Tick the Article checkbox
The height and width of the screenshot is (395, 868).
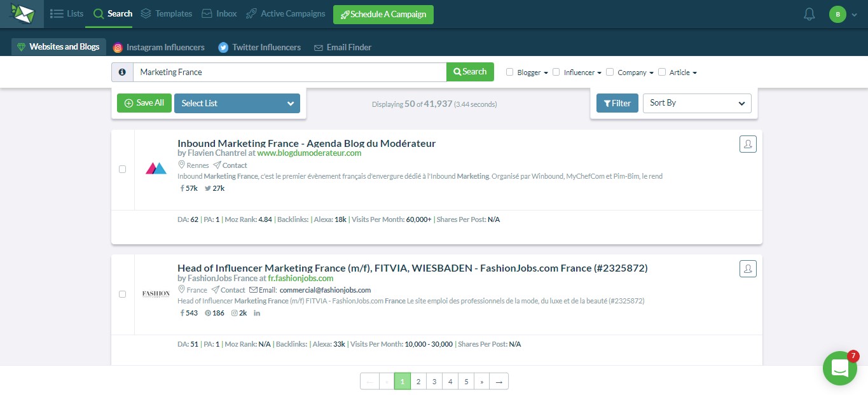(x=662, y=72)
